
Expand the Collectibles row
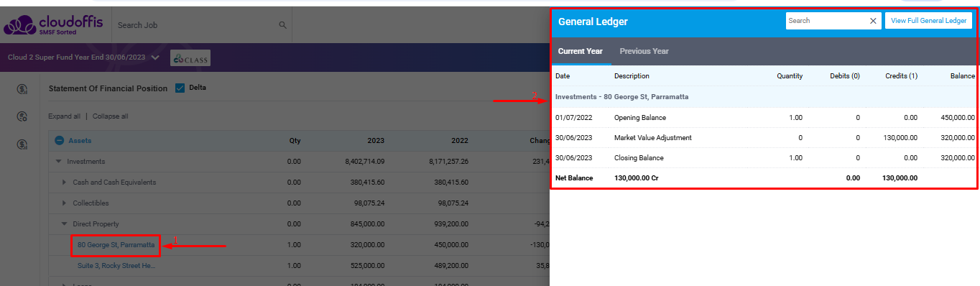pyautogui.click(x=65, y=203)
